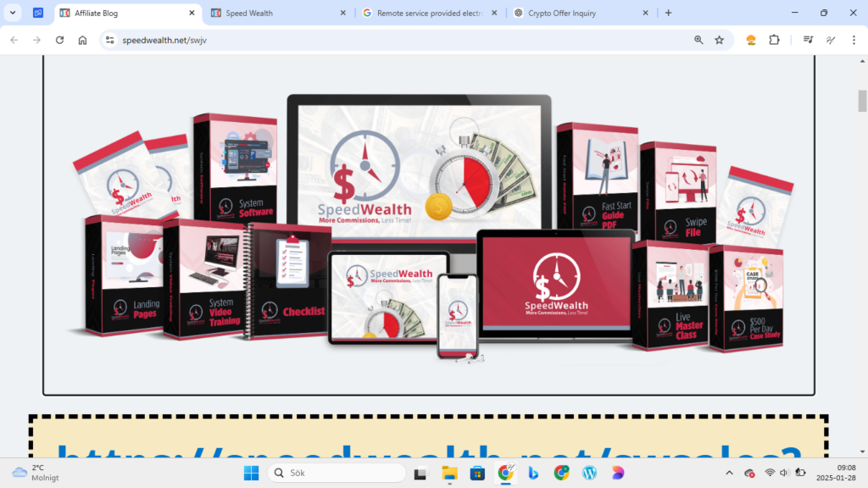
Task: Click the SpeedWealth product bundle image
Action: coord(429,225)
